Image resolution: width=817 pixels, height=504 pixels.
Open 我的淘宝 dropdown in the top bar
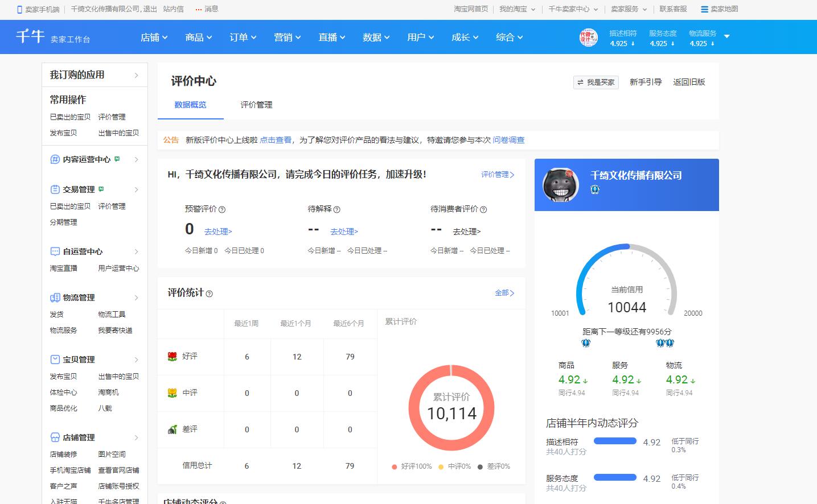pos(517,9)
